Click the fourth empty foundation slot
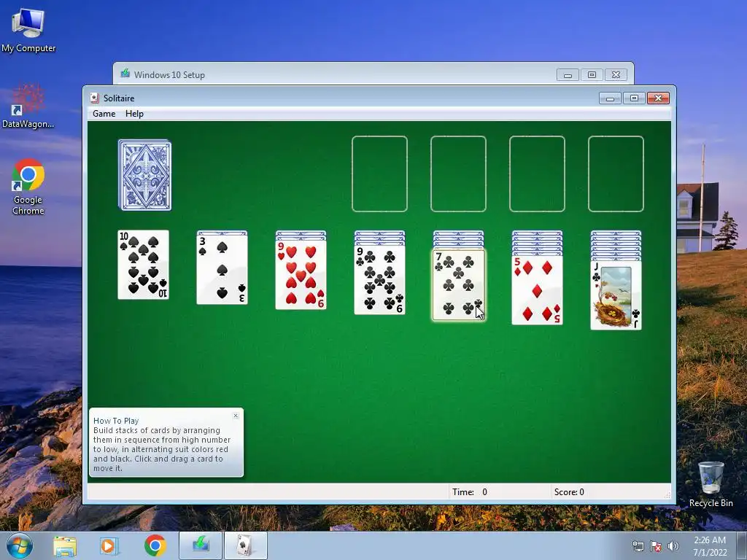Viewport: 747px width, 560px height. coord(616,174)
